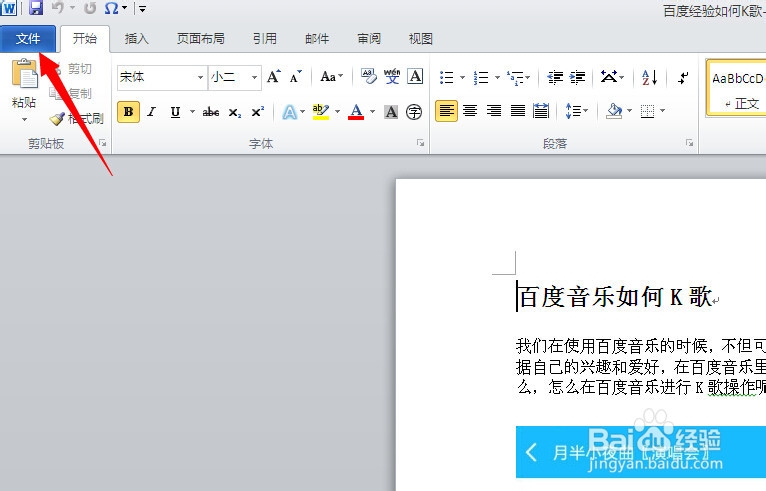Switch to the 开始 ribbon tab
The width and height of the screenshot is (766, 491).
click(85, 39)
